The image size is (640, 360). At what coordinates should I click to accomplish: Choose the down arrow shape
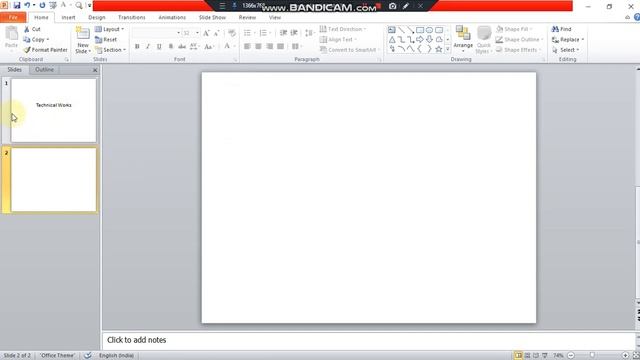(429, 40)
